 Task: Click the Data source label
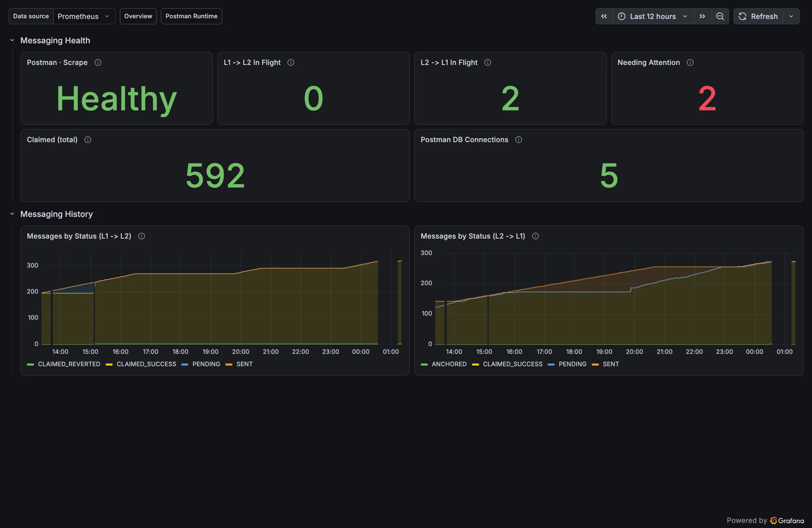coord(31,16)
